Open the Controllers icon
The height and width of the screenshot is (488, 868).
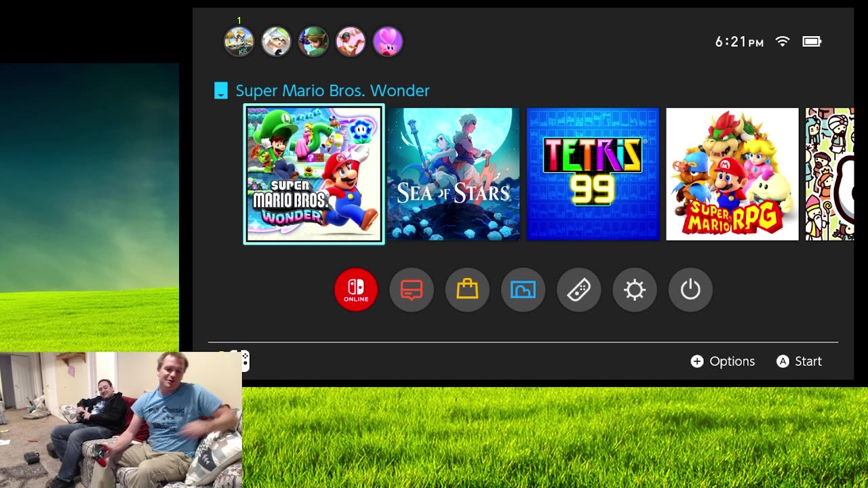coord(579,290)
